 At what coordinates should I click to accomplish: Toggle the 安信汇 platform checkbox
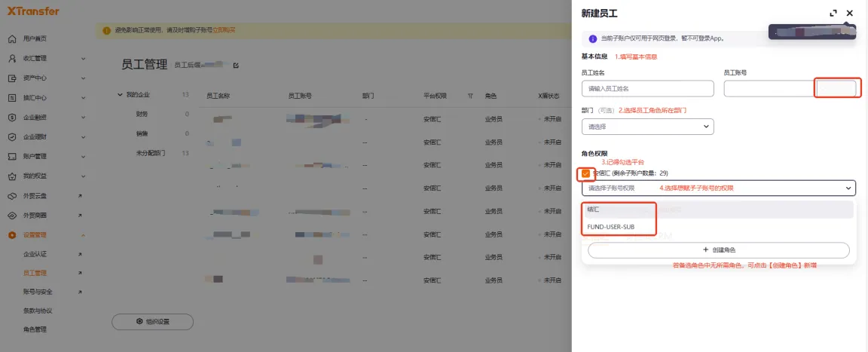click(585, 173)
